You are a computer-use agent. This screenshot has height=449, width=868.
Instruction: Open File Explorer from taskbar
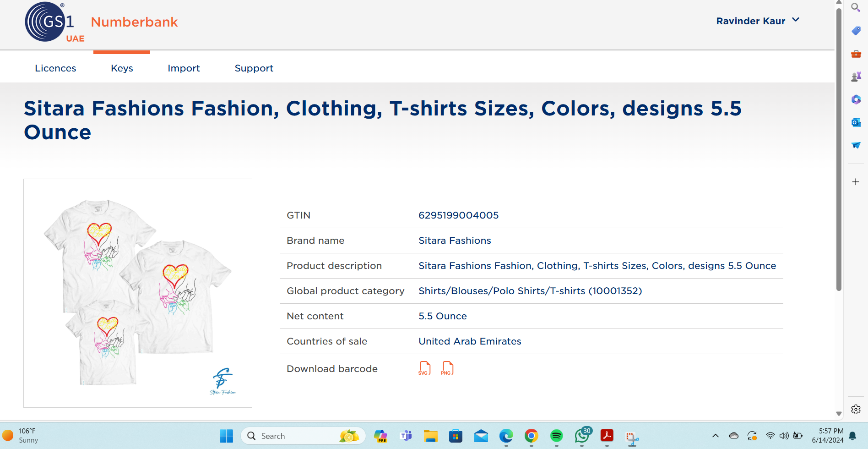430,436
